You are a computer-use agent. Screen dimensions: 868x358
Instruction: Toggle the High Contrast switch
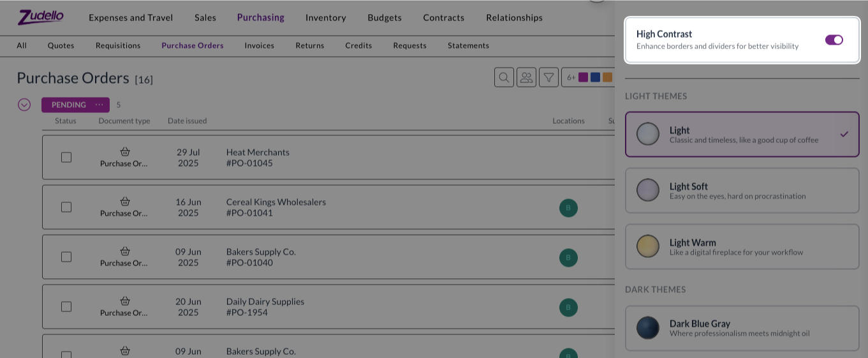pos(834,40)
